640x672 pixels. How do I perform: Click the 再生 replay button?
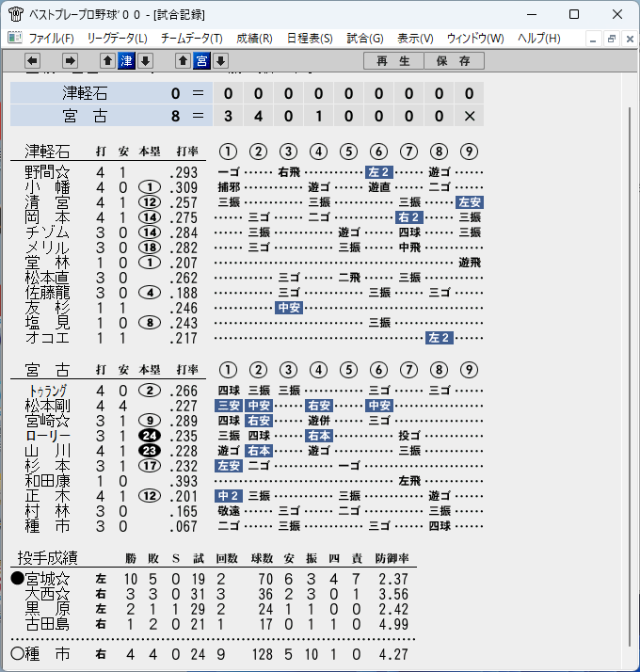[393, 61]
